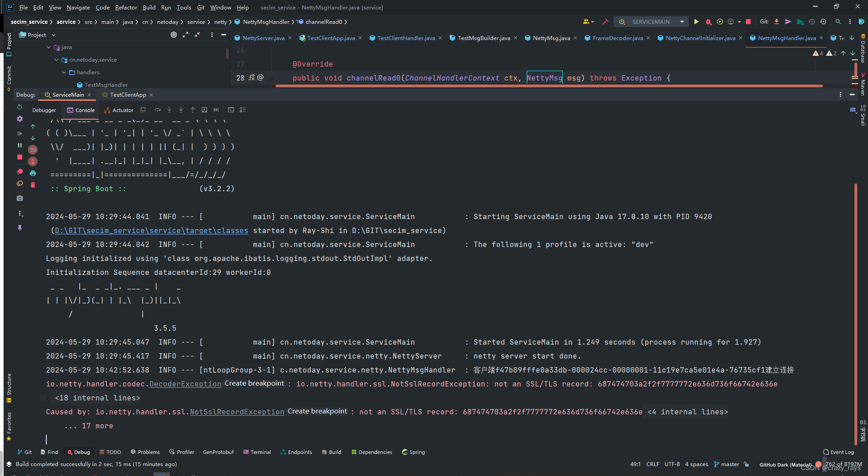Screen dimensions: 868x476
Task: Mute breakpoints icon in debug sidebar
Action: coord(19,184)
